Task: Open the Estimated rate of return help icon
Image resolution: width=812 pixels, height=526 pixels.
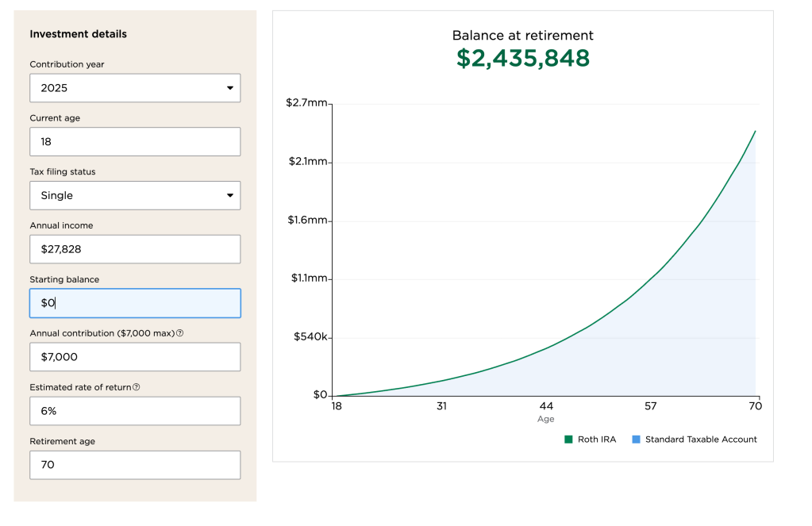Action: 137,387
